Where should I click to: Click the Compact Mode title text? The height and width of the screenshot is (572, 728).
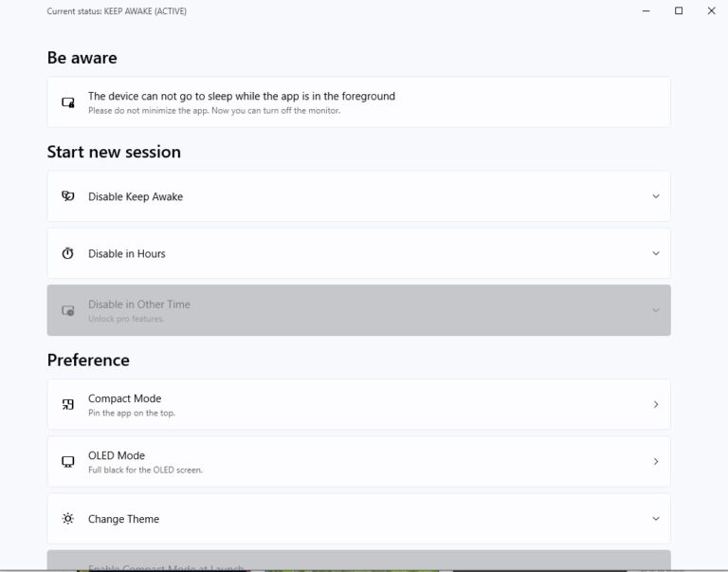click(x=125, y=398)
